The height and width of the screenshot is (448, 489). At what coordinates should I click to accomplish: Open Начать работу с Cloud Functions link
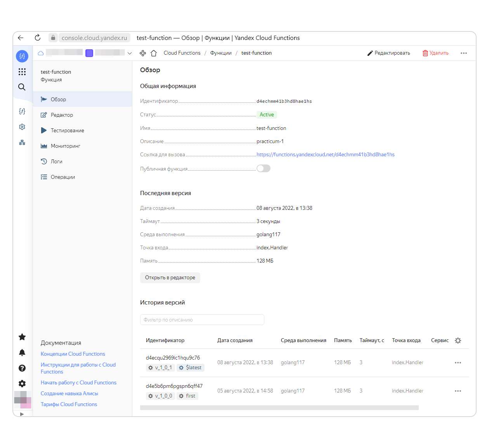click(79, 383)
